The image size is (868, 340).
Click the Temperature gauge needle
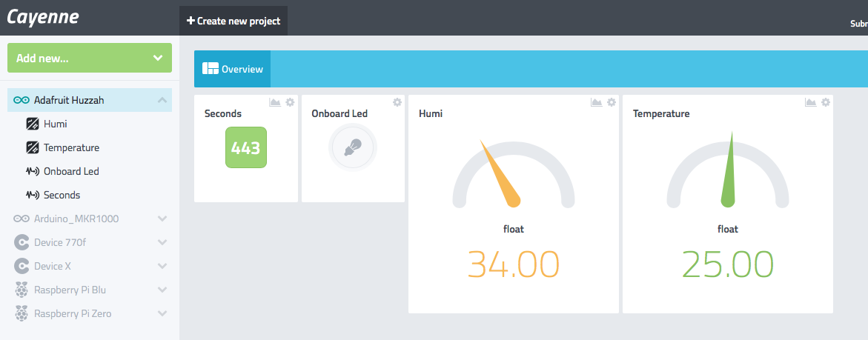[x=729, y=169]
